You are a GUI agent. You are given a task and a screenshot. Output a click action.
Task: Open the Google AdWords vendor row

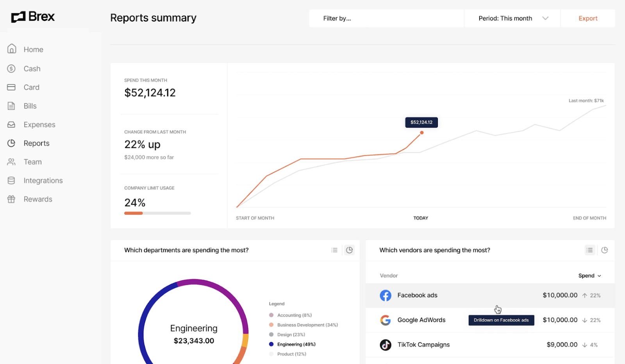490,320
